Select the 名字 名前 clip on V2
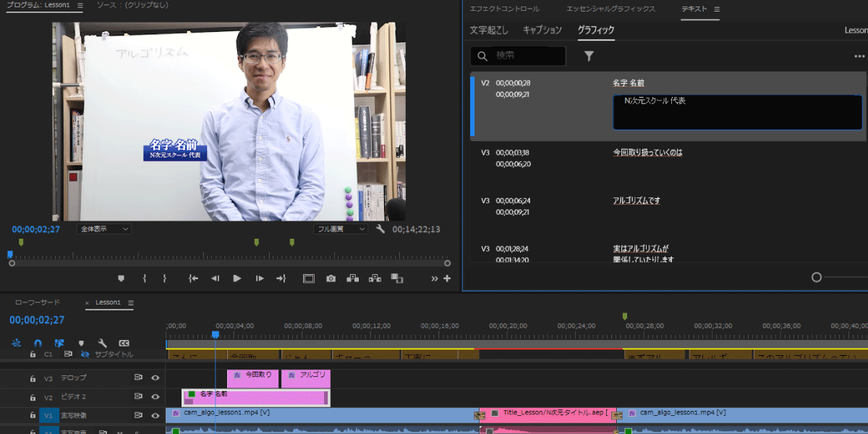The height and width of the screenshot is (434, 868). pos(256,397)
